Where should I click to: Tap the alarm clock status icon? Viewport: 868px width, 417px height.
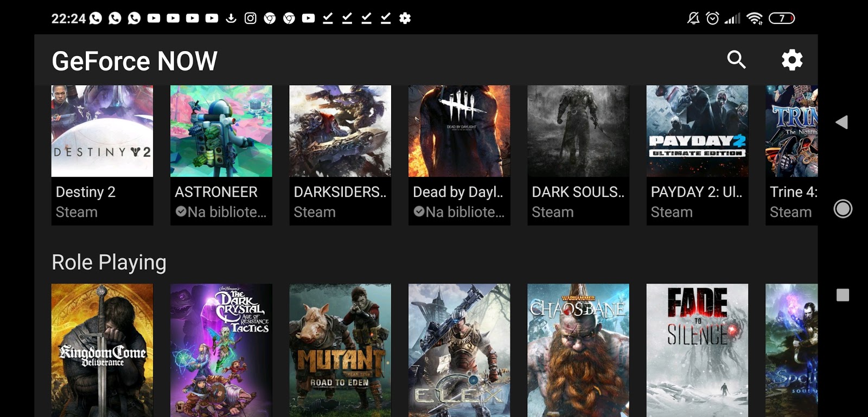click(713, 18)
